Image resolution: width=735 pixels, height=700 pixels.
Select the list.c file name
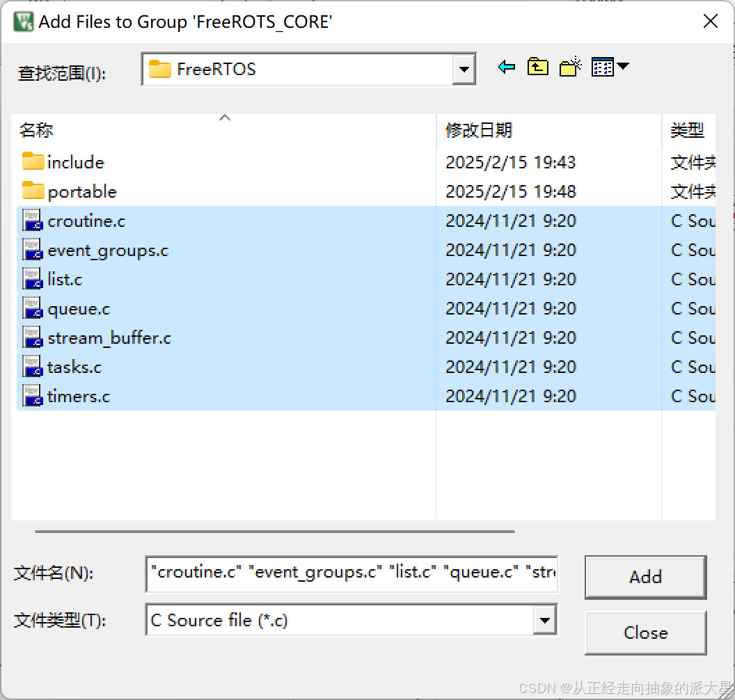pyautogui.click(x=65, y=279)
